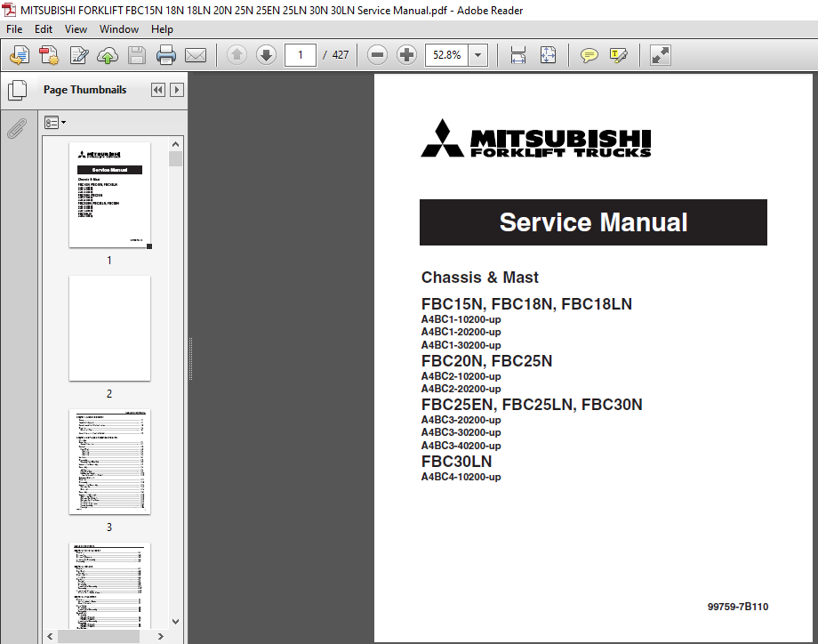Go to next page with down arrow

coord(266,55)
